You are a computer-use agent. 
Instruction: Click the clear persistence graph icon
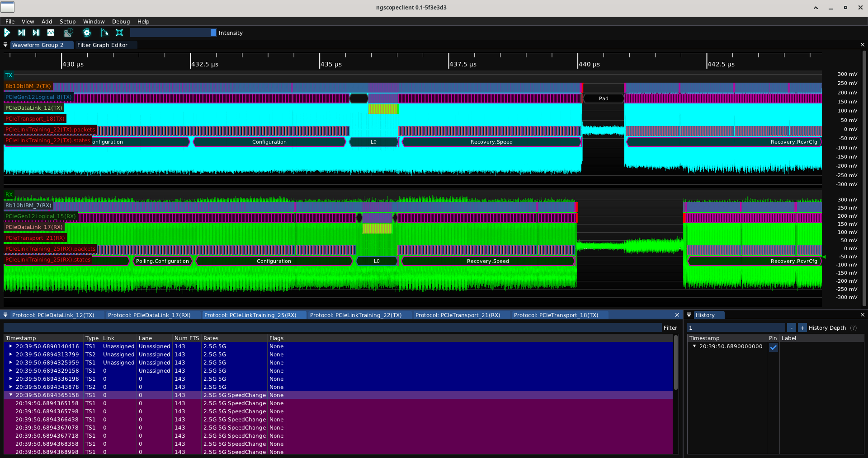click(x=104, y=33)
